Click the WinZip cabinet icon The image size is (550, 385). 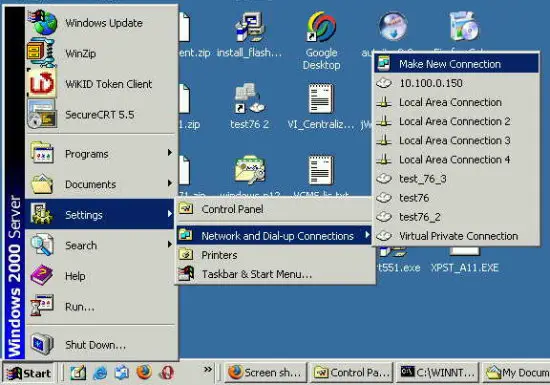click(42, 53)
